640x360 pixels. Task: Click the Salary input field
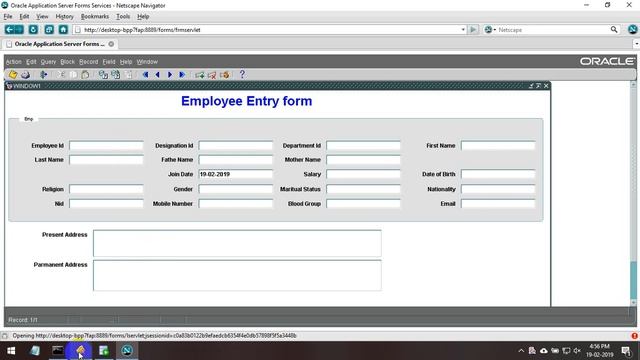pos(363,174)
